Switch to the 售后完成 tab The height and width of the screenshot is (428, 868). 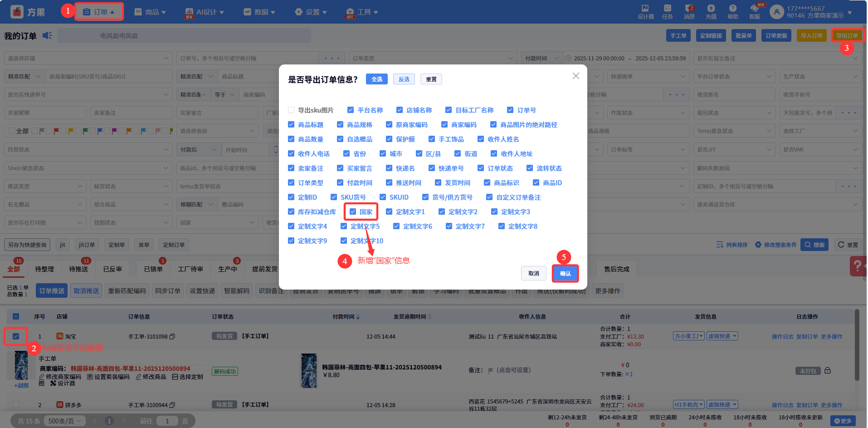617,269
